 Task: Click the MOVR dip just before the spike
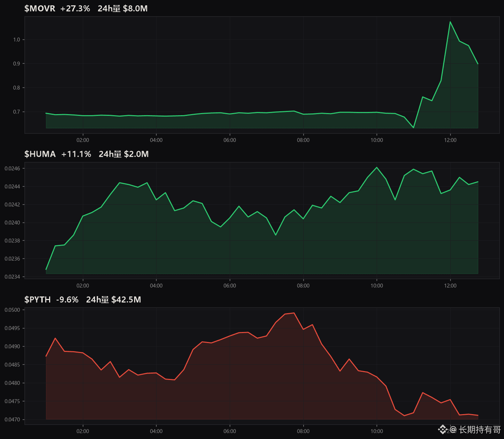pyautogui.click(x=413, y=127)
